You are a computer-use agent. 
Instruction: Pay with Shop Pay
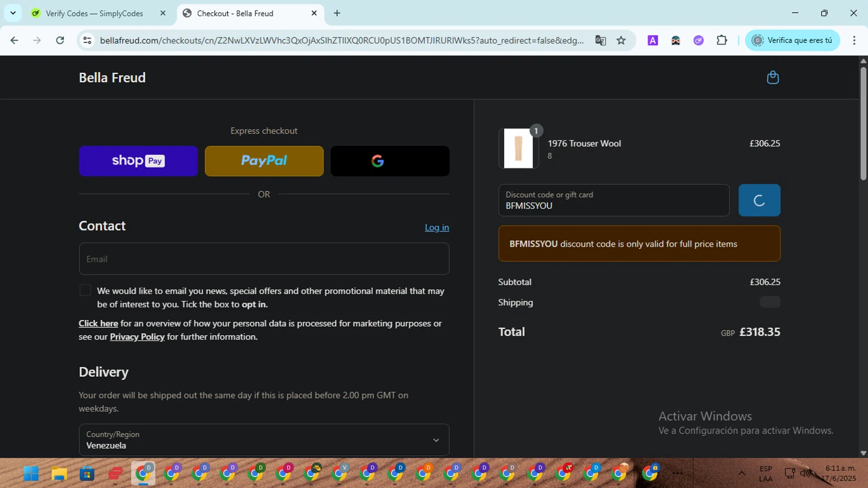pos(138,161)
